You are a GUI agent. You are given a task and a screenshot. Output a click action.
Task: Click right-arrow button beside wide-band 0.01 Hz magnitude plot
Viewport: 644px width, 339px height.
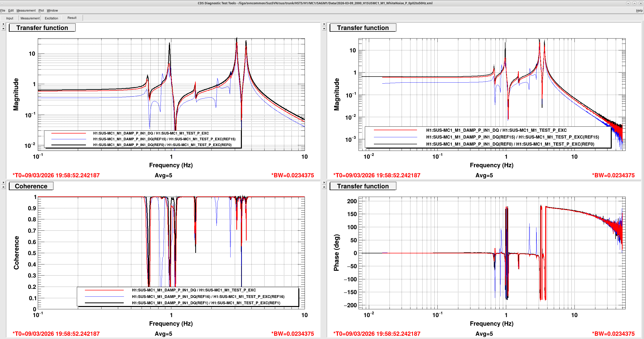(x=324, y=24)
